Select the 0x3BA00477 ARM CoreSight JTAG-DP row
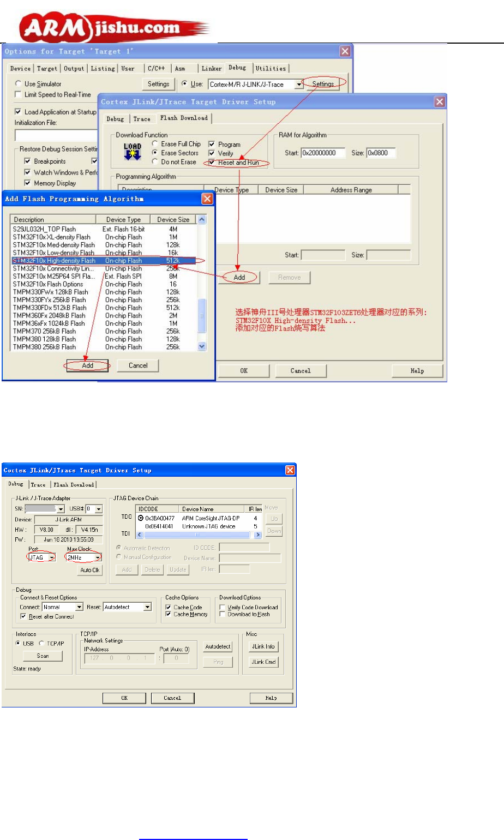Image resolution: width=504 pixels, height=840 pixels. click(x=199, y=518)
